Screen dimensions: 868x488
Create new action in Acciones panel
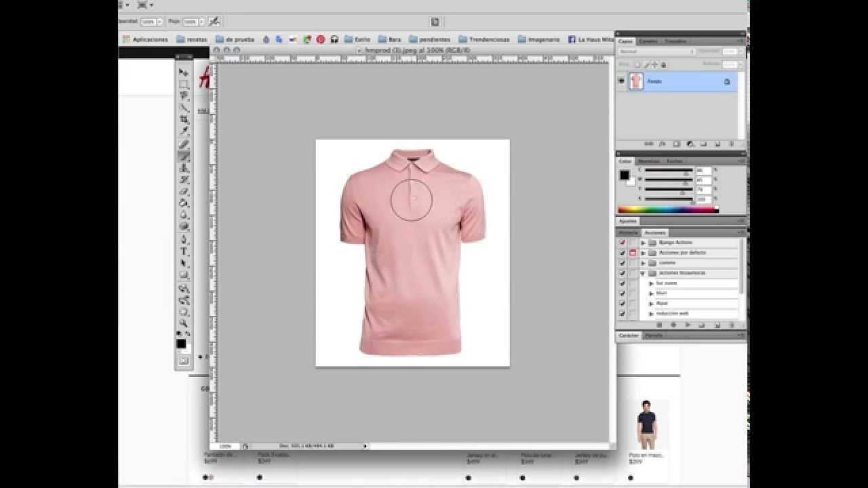click(717, 325)
